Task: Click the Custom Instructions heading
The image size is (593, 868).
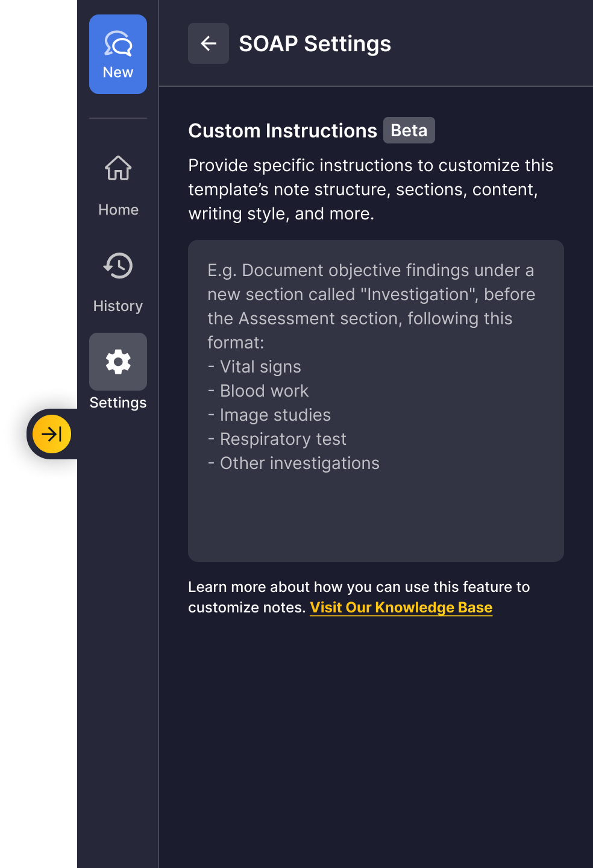Action: (x=283, y=131)
